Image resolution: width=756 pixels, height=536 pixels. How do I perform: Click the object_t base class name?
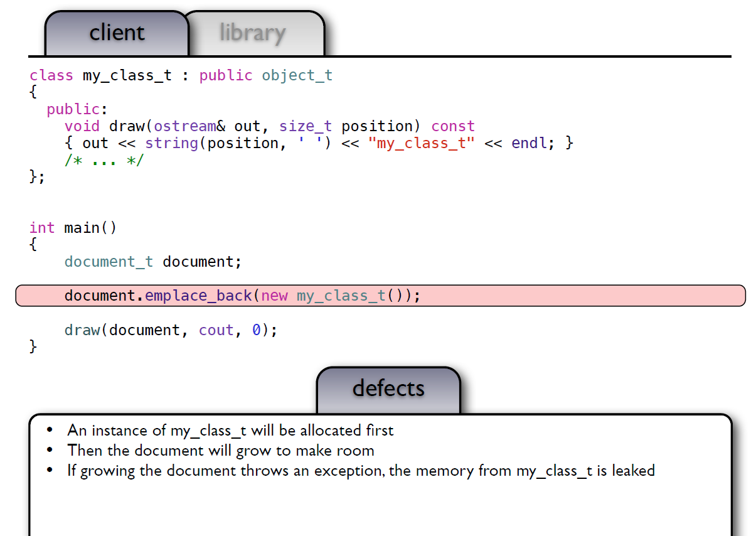click(x=297, y=75)
